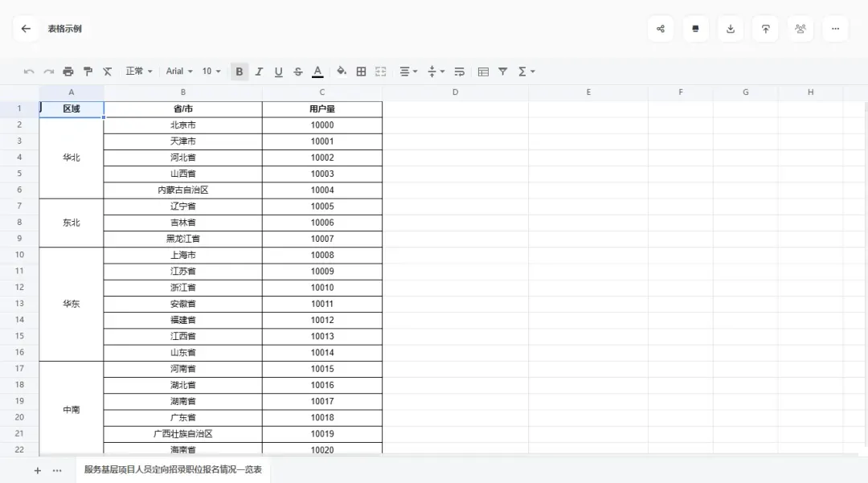
Task: Redo the last action
Action: (49, 72)
